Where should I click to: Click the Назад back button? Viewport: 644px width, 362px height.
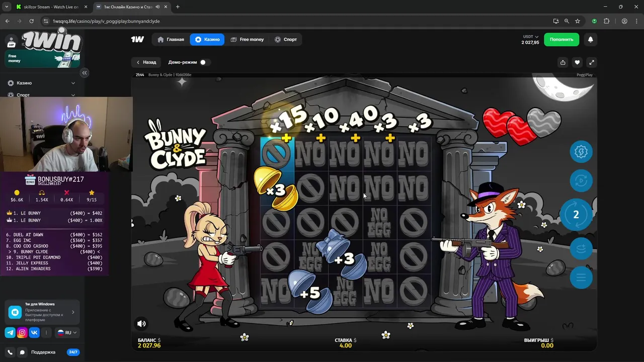[x=146, y=62]
